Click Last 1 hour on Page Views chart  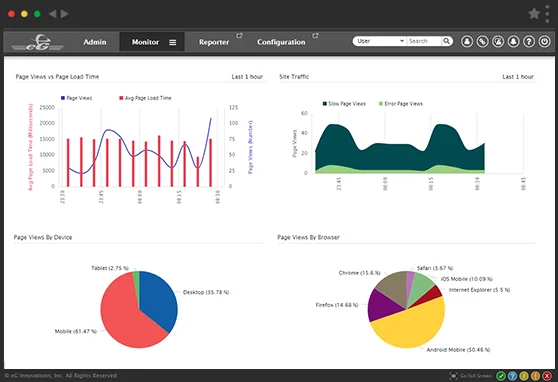247,77
